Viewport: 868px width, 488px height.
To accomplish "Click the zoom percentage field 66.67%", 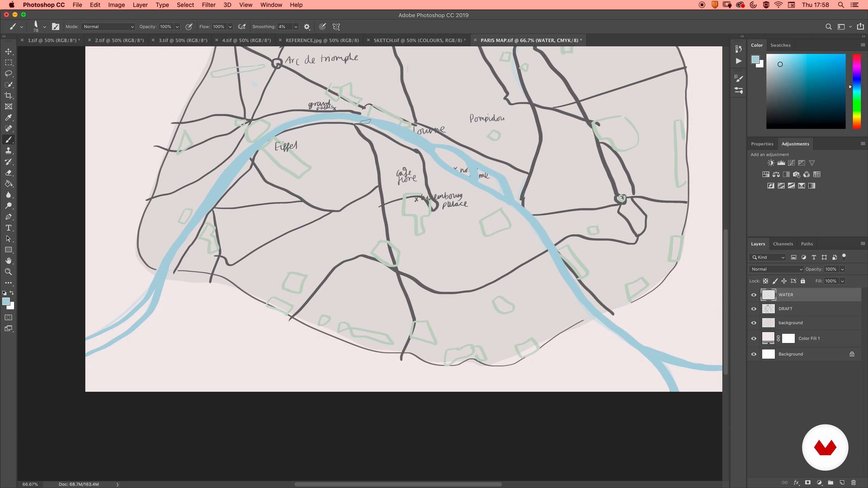I will 30,484.
